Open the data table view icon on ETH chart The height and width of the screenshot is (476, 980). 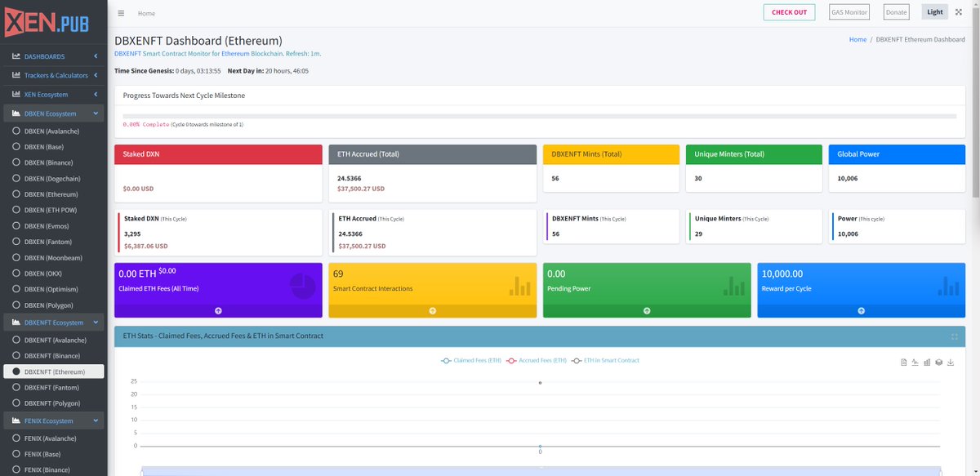[x=904, y=362]
